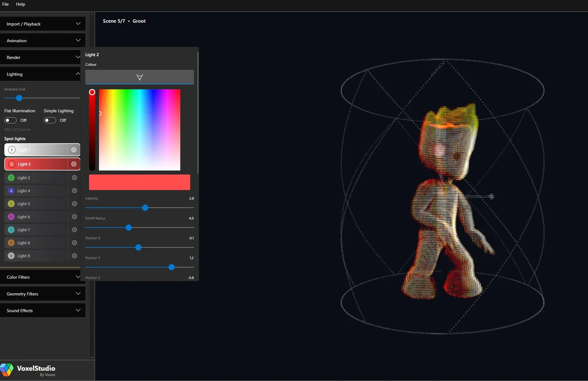Click the vertical red brightness bar
The width and height of the screenshot is (588, 381).
click(92, 130)
